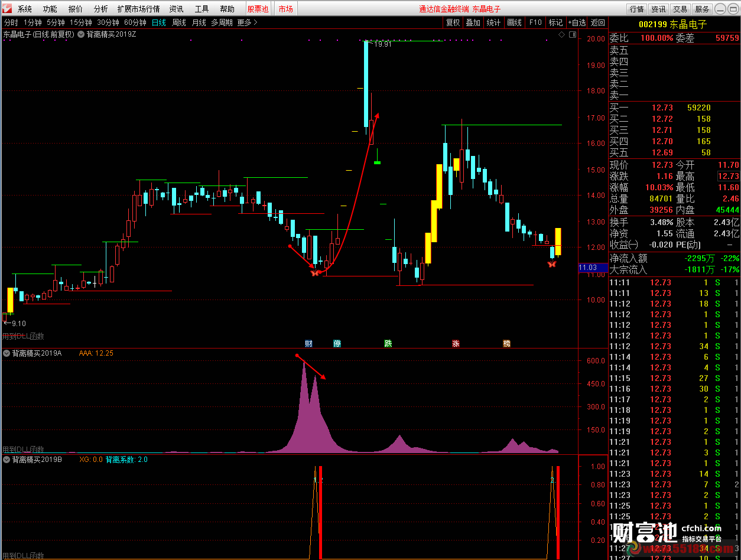Click the 9.10 low price label on chart
Viewport: 741px width, 560px height.
click(x=18, y=323)
